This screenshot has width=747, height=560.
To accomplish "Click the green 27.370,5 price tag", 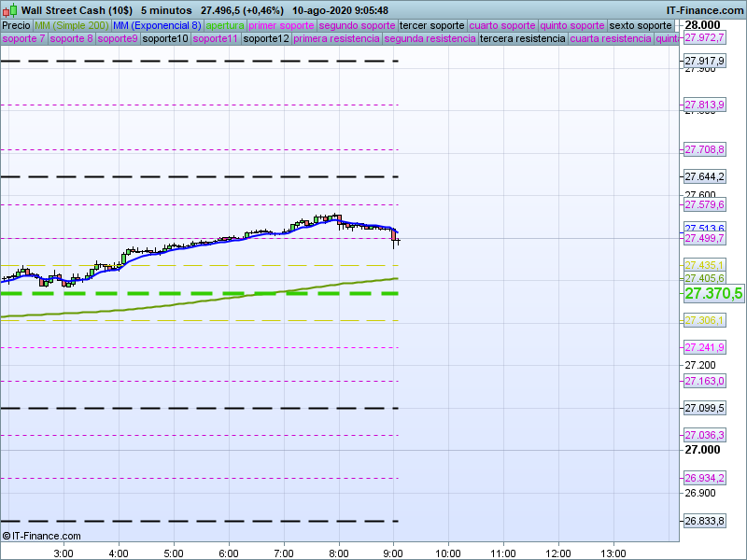I will coord(713,294).
